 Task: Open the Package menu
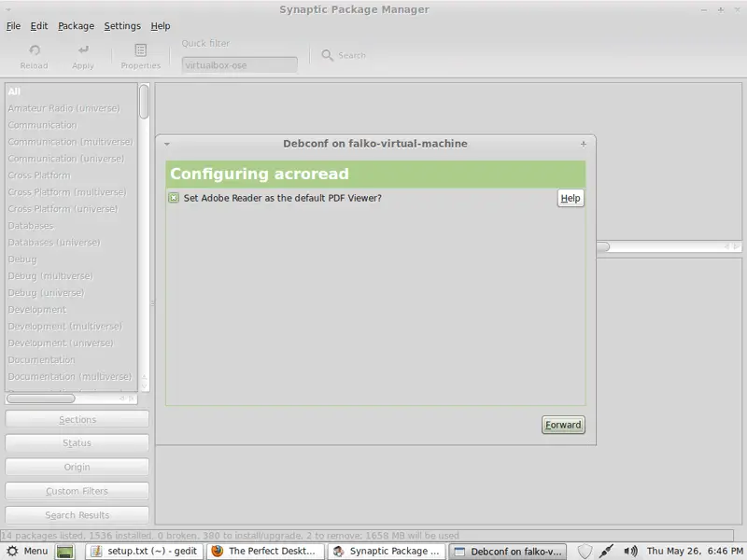(77, 26)
